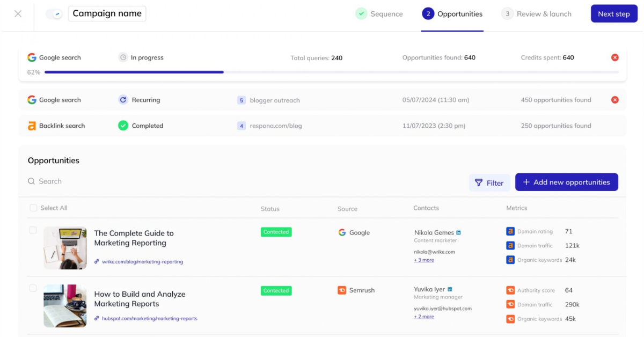Click the magnifier icon in Opportunities search
This screenshot has height=337, width=644.
pyautogui.click(x=32, y=181)
